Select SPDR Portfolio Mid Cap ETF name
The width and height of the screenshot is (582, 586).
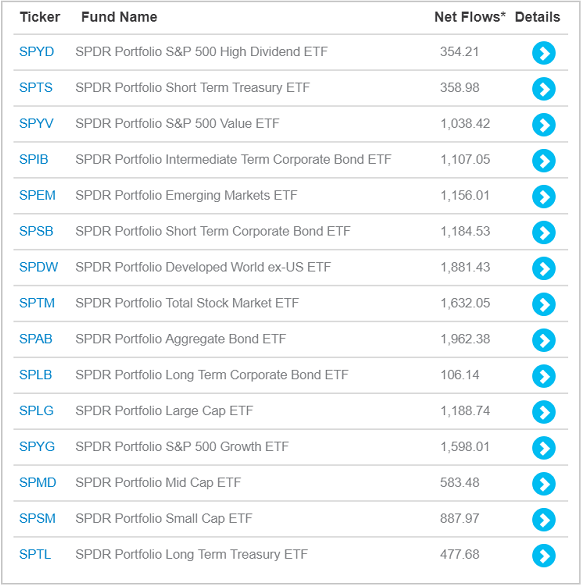pyautogui.click(x=158, y=482)
